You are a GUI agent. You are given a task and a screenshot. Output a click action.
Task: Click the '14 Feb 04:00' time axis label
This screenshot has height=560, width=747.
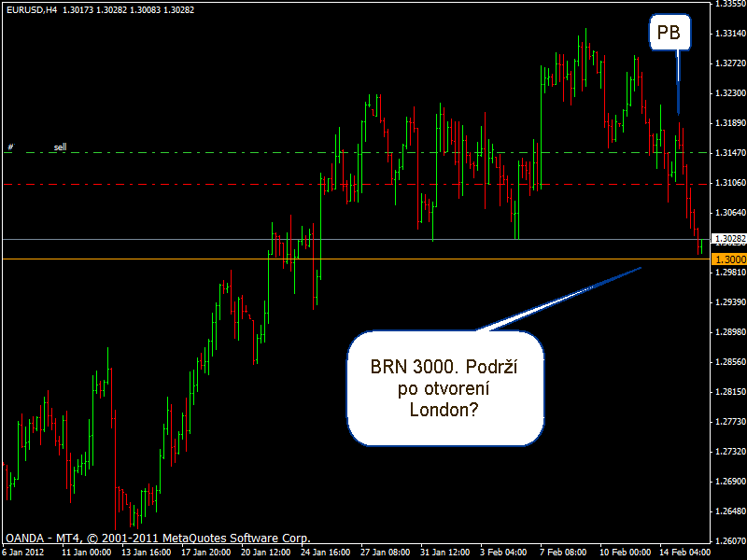tap(684, 553)
